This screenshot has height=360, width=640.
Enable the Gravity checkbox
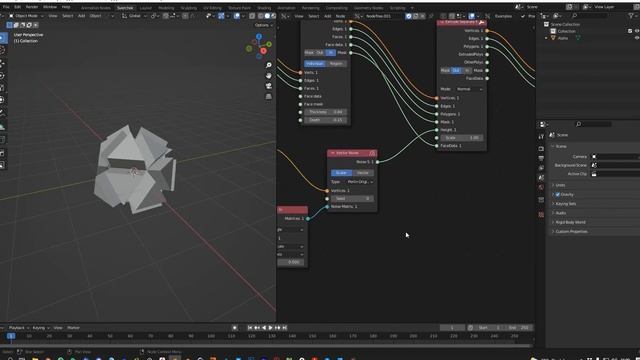pyautogui.click(x=558, y=195)
